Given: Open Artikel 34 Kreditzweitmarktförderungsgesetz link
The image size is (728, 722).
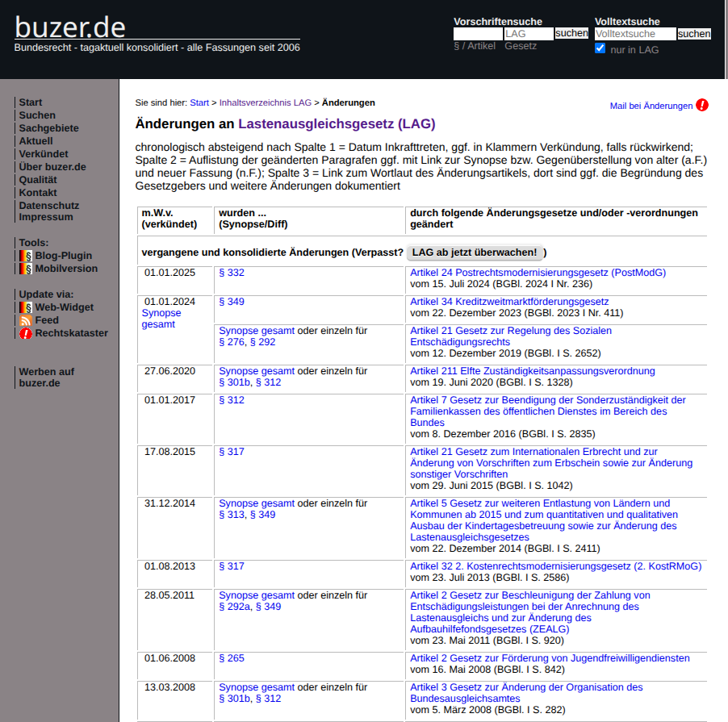Looking at the screenshot, I should (509, 302).
